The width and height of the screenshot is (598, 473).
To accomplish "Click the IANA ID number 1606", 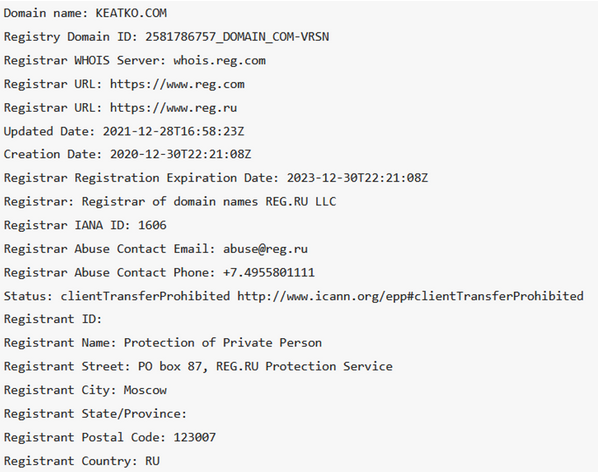I will 152,225.
